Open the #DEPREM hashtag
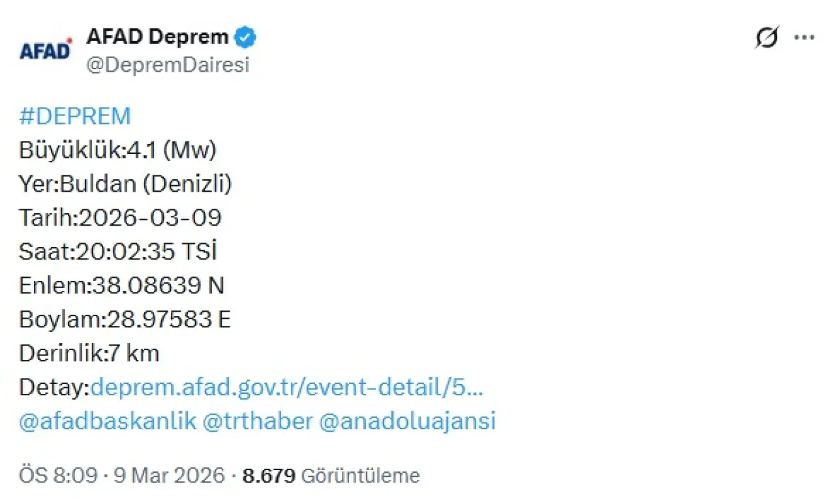This screenshot has height=504, width=835. (75, 116)
